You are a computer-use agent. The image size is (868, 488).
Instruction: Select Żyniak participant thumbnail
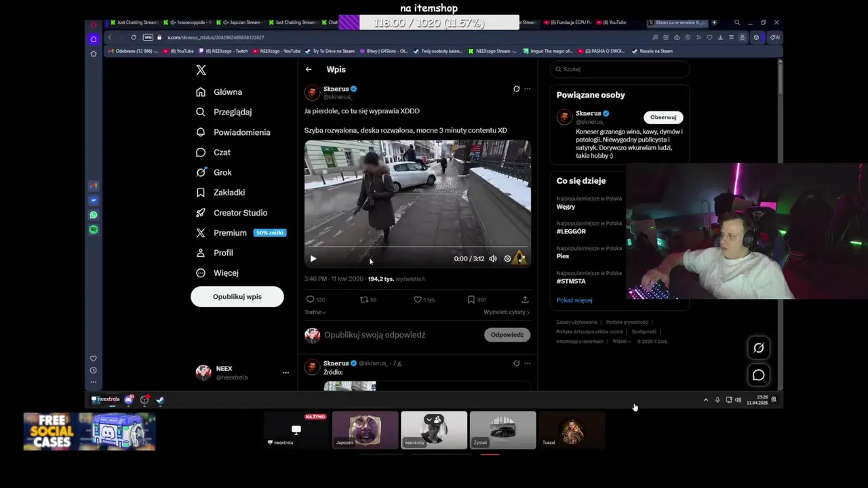click(502, 430)
